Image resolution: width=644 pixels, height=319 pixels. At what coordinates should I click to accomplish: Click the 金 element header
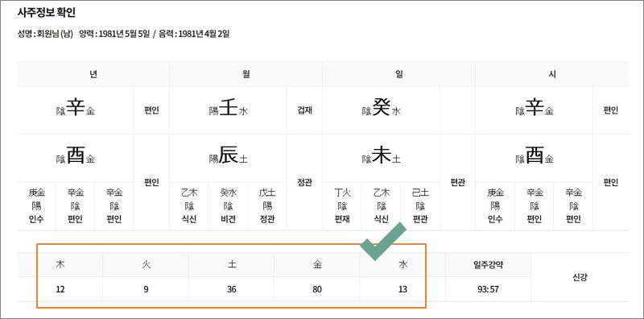[x=316, y=265]
